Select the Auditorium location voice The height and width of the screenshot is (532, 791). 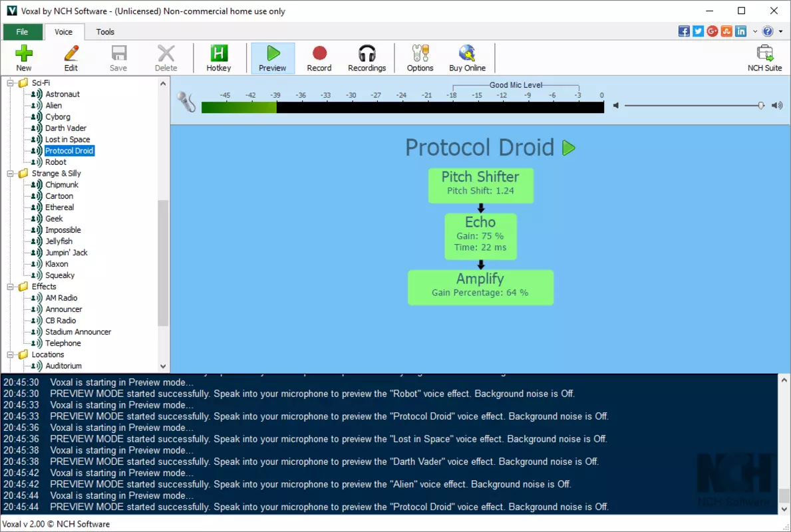(x=64, y=366)
